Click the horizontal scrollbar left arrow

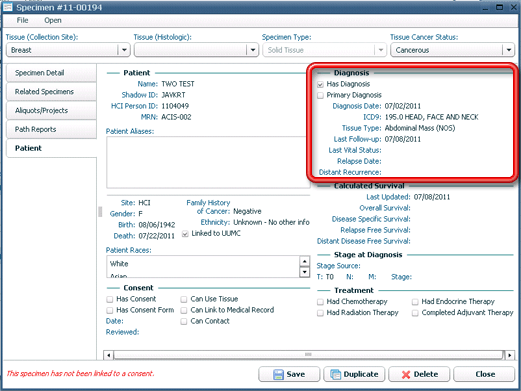click(109, 355)
